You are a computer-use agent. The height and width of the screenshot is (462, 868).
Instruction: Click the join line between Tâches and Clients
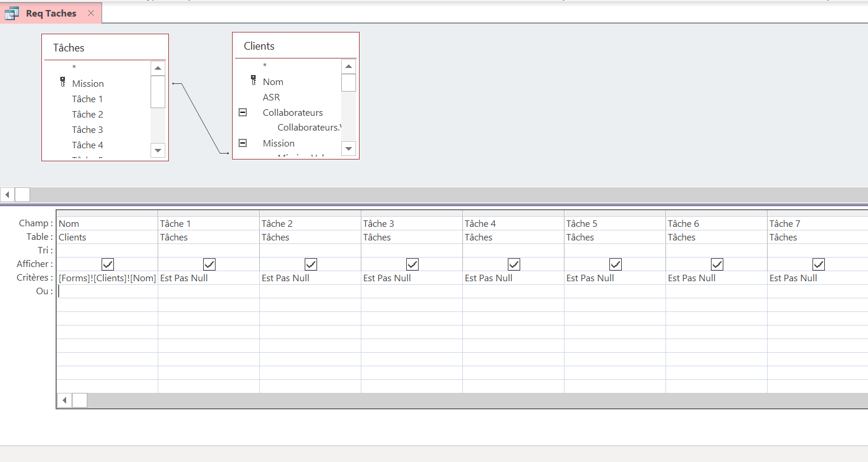point(201,118)
